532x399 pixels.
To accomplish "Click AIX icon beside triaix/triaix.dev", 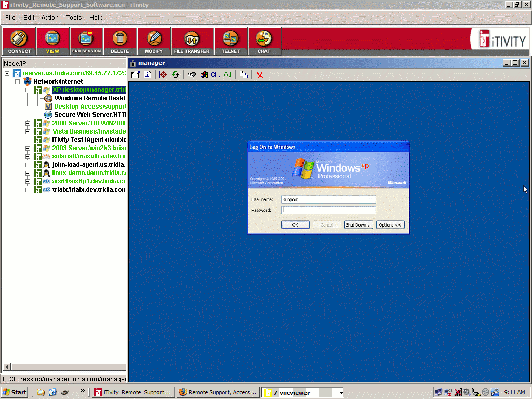I will [46, 190].
